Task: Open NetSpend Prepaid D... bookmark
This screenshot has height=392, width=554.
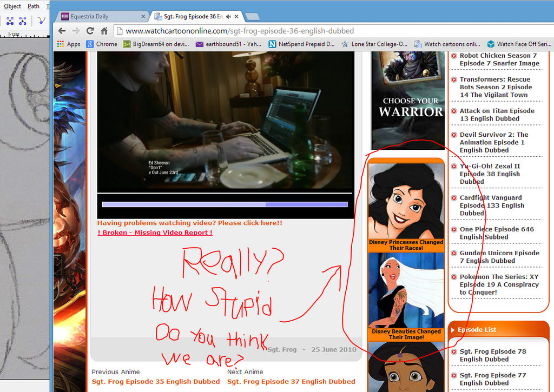Action: click(301, 44)
